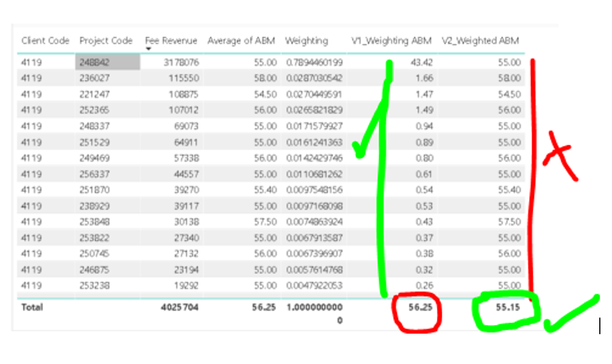
Task: Click the fee revenue value 44557
Action: (x=186, y=174)
